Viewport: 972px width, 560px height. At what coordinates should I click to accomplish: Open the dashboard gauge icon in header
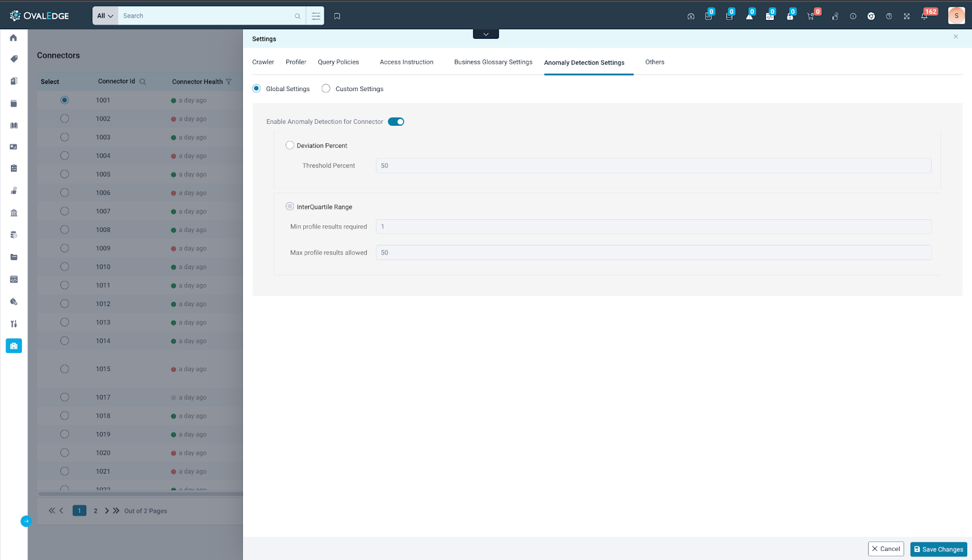coord(691,16)
